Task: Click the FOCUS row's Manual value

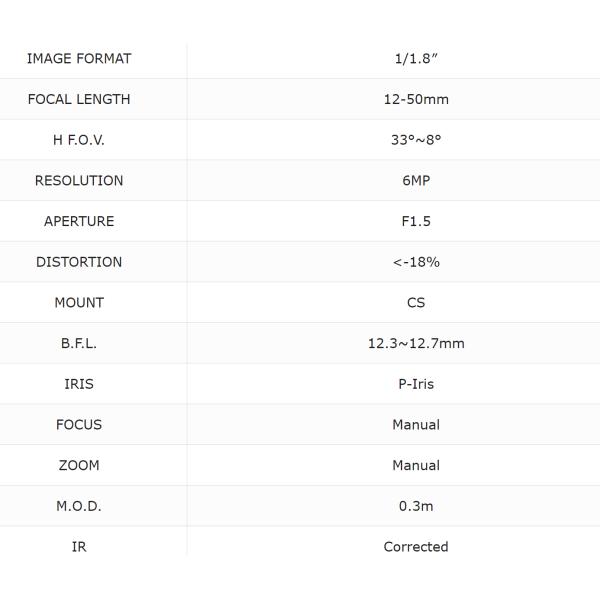Action: tap(416, 424)
